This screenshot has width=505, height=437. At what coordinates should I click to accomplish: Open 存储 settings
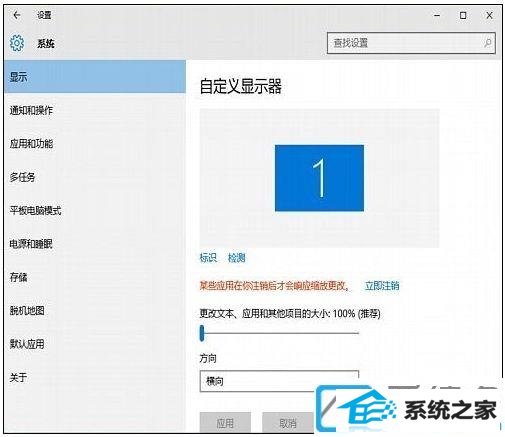95,277
